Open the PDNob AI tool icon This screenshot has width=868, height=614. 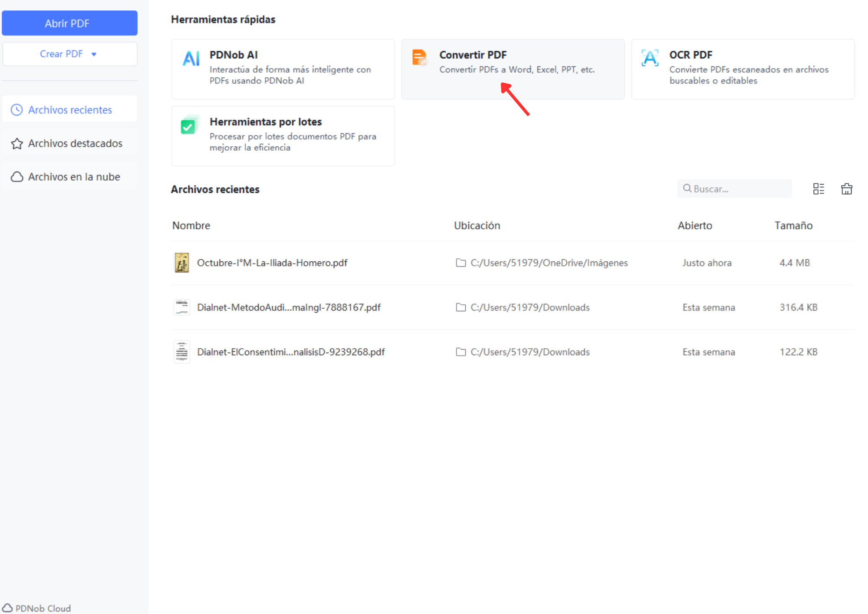(191, 58)
